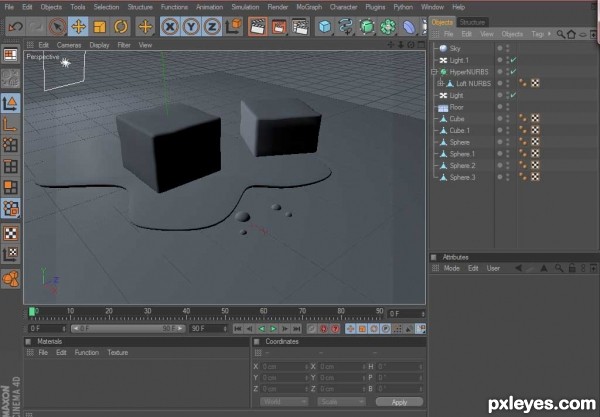Viewport: 600px width, 417px height.
Task: Activate the Rotate tool
Action: 121,27
